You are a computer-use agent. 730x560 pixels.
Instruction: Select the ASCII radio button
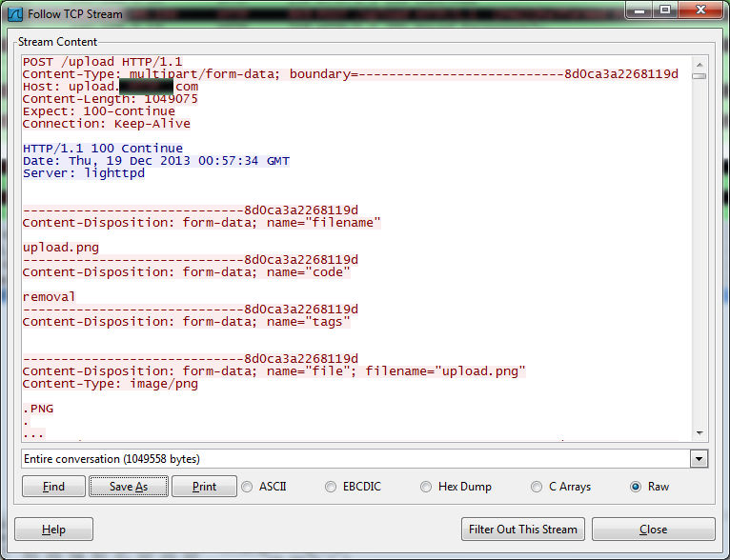248,487
